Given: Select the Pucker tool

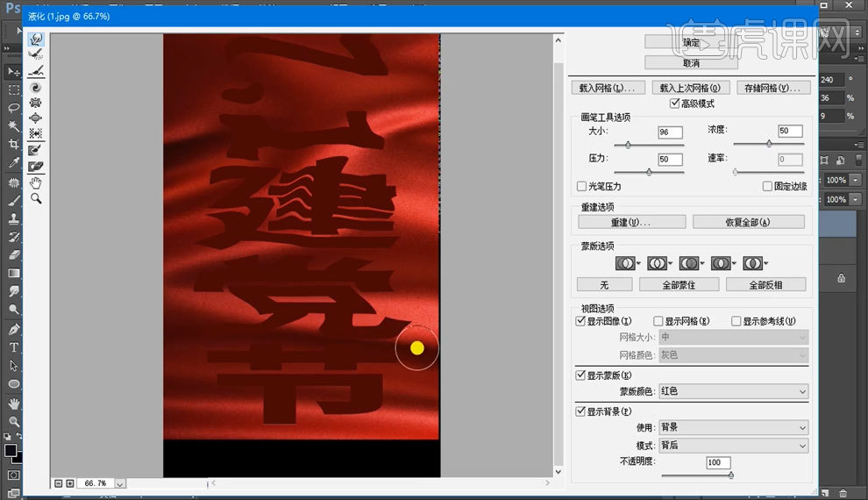Looking at the screenshot, I should [x=36, y=103].
